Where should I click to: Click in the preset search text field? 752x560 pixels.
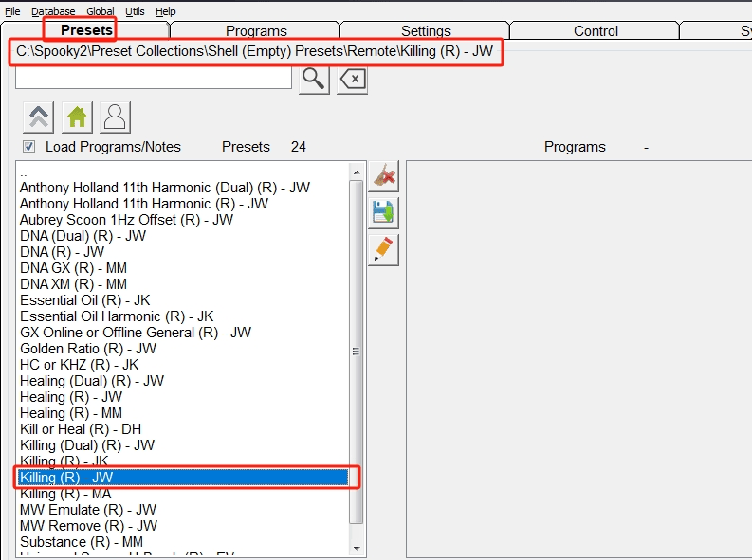pyautogui.click(x=154, y=79)
